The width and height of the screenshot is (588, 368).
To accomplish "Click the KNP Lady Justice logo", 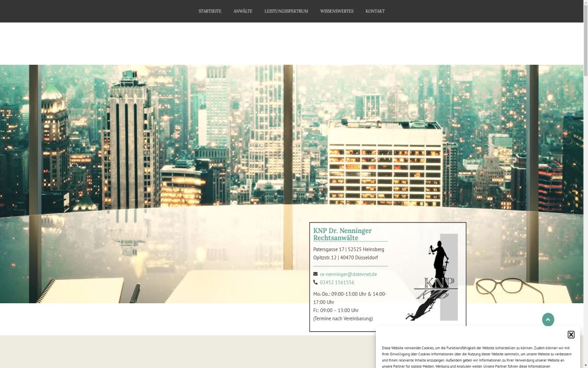I will click(x=434, y=277).
